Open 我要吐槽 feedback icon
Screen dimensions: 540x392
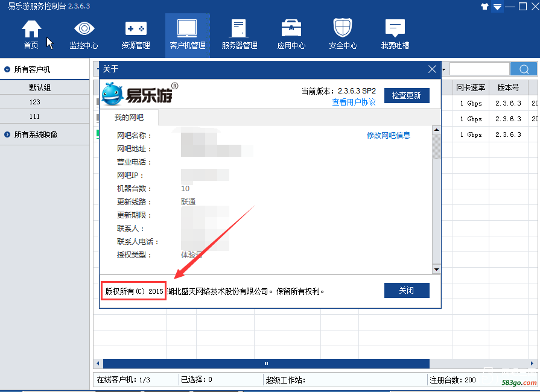395,35
